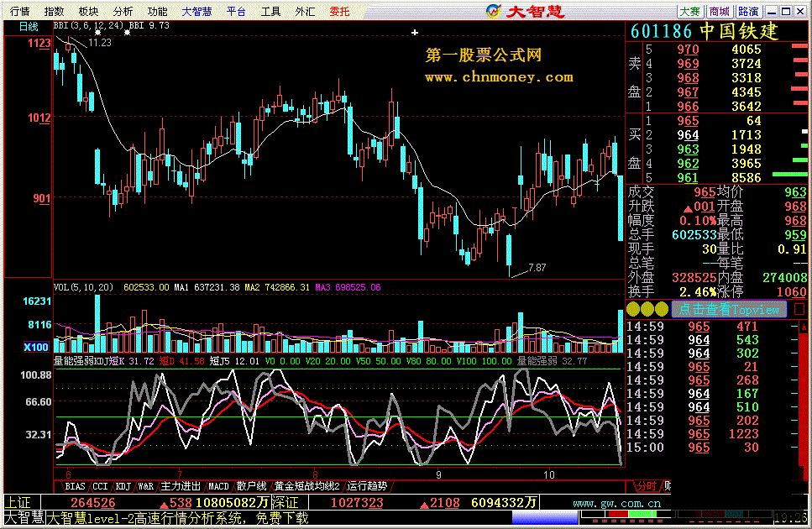Open the 外汇 menu
Viewport: 812px width, 529px height.
pos(305,11)
